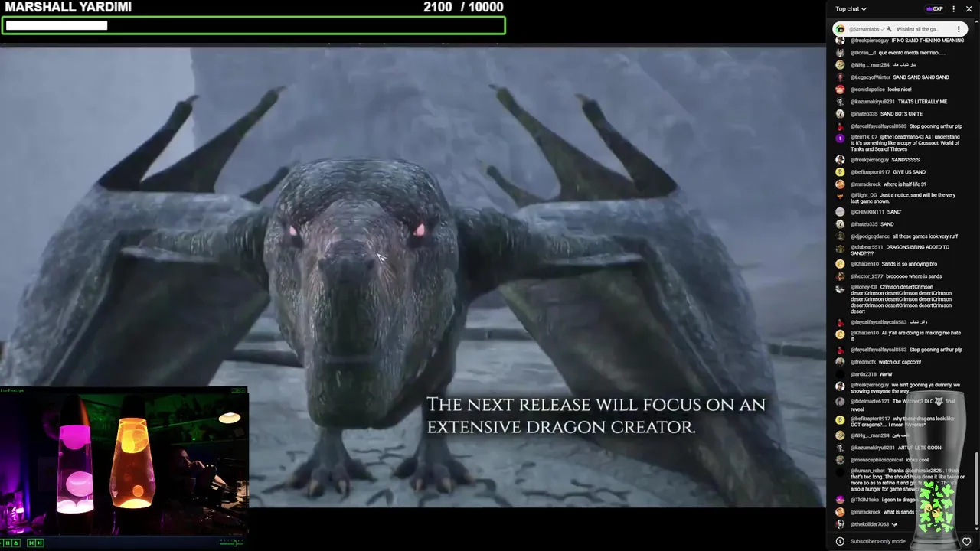Click the avatar of @hector_2577
980x551 pixels.
pos(840,276)
